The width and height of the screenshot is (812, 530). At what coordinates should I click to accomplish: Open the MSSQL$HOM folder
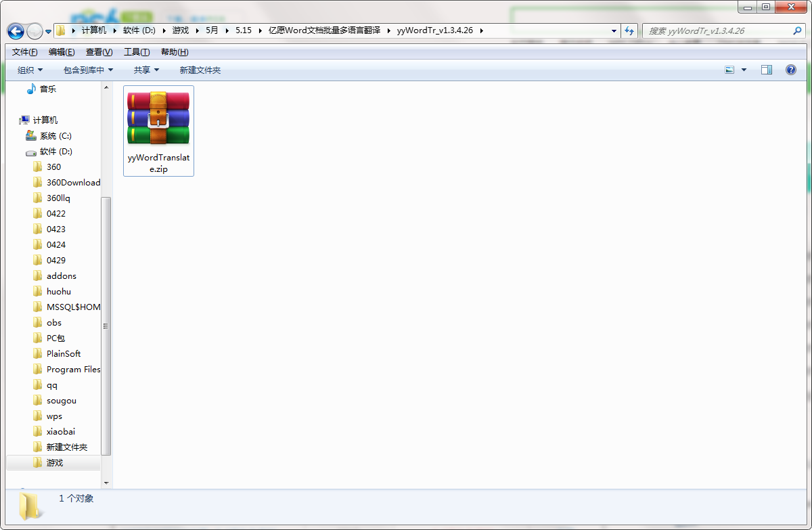point(73,307)
